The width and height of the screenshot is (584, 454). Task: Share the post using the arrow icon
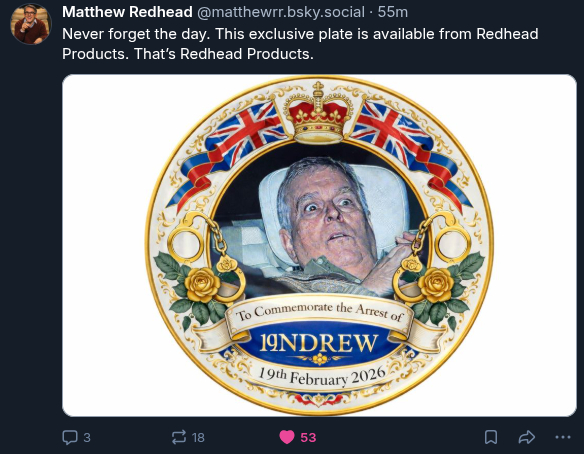(527, 437)
